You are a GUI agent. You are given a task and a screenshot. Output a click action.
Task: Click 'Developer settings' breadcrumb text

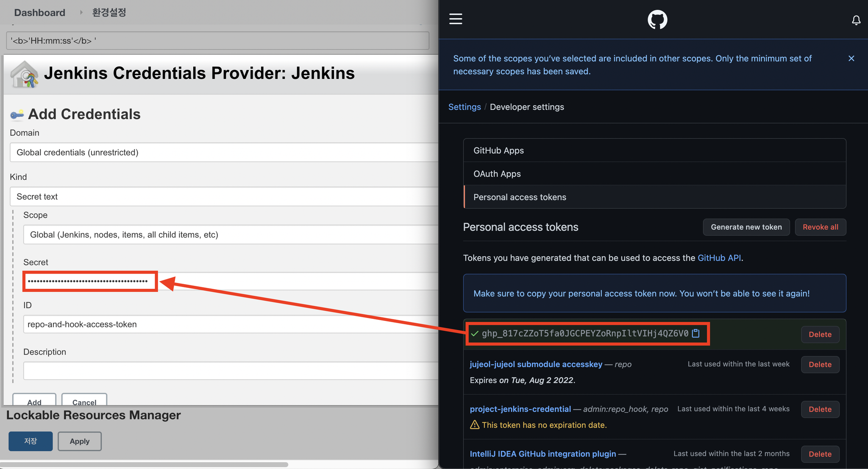527,107
